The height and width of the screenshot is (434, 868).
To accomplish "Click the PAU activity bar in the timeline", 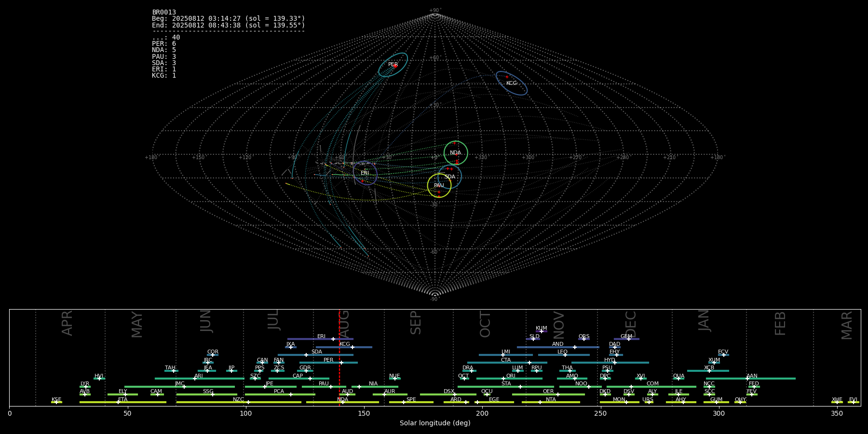I will (x=324, y=386).
